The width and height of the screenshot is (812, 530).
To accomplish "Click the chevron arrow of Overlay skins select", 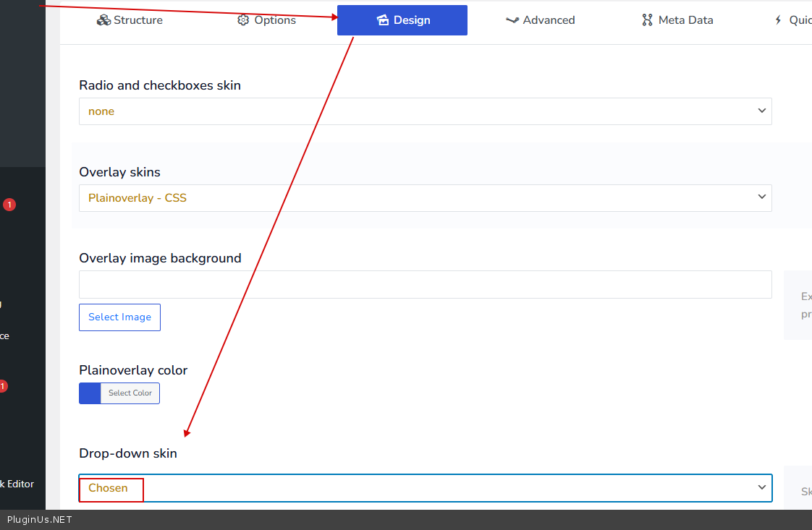I will [x=761, y=197].
